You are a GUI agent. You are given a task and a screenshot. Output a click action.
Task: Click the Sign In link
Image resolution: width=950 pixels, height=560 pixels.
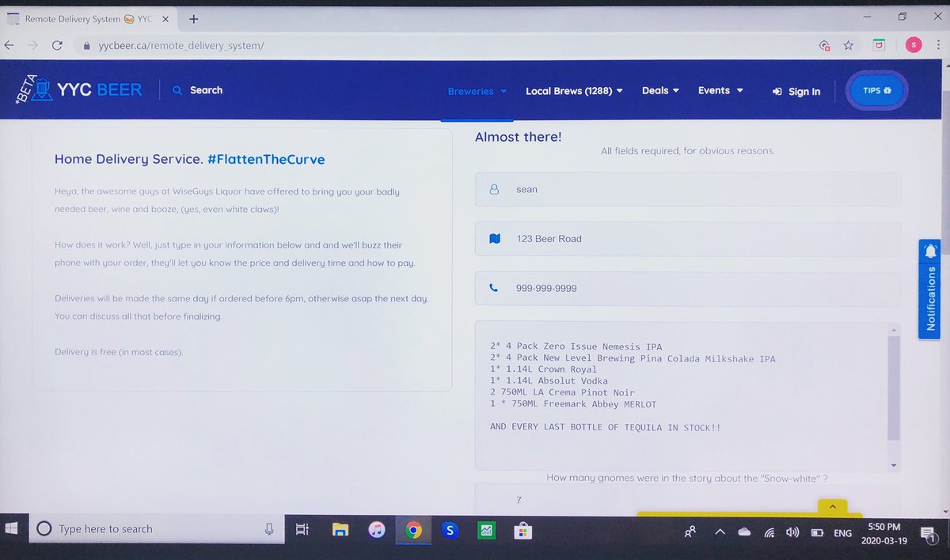796,92
